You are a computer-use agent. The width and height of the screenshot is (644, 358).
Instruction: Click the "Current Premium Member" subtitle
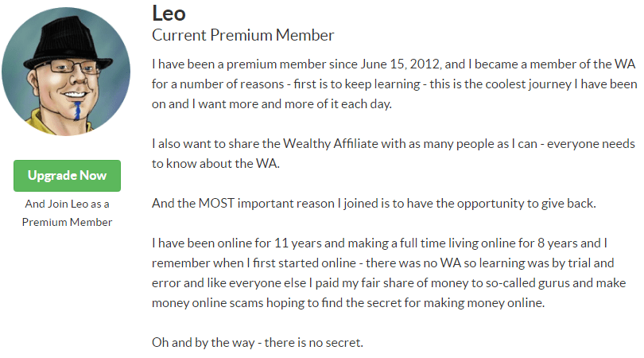tap(242, 35)
